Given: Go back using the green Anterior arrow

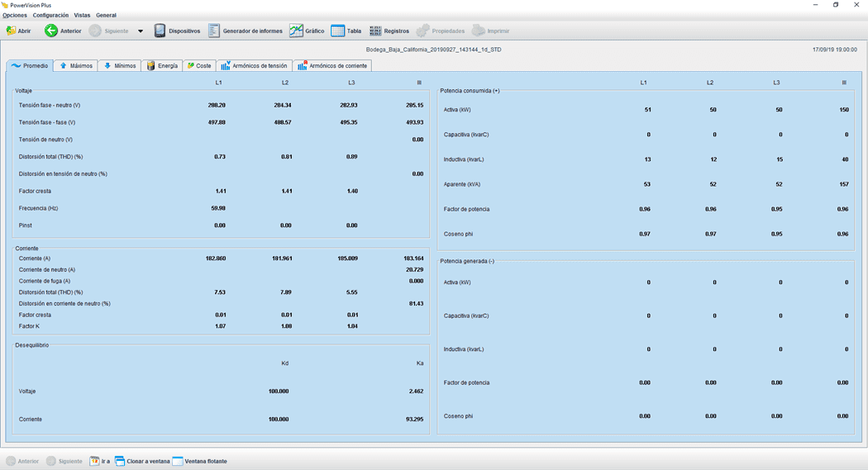Looking at the screenshot, I should (51, 31).
